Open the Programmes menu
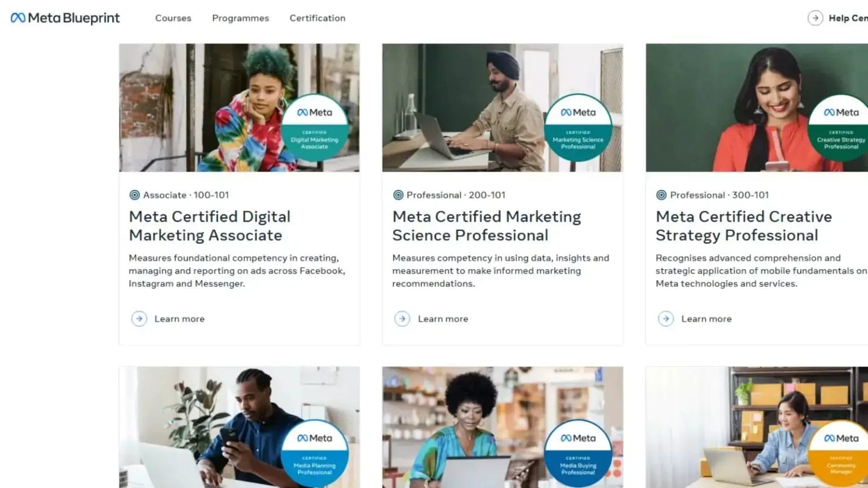Screen dimensions: 868x488 coord(240,18)
